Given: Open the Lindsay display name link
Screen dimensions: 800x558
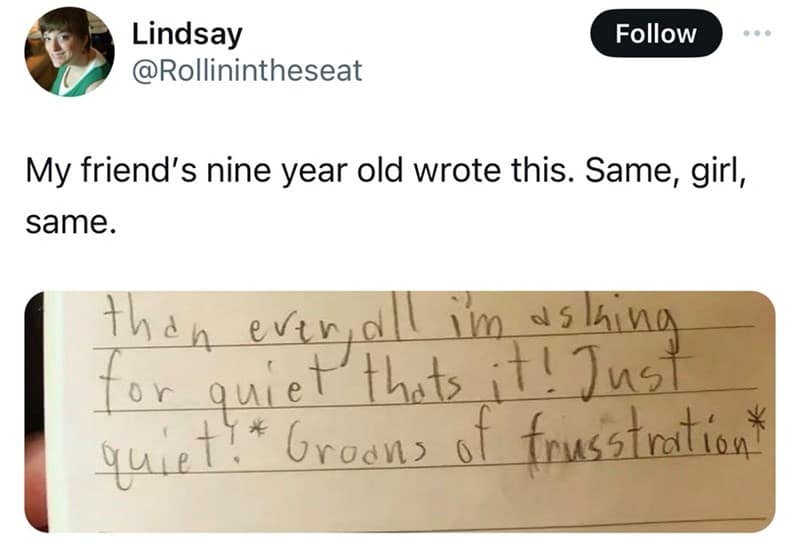Looking at the screenshot, I should (187, 33).
